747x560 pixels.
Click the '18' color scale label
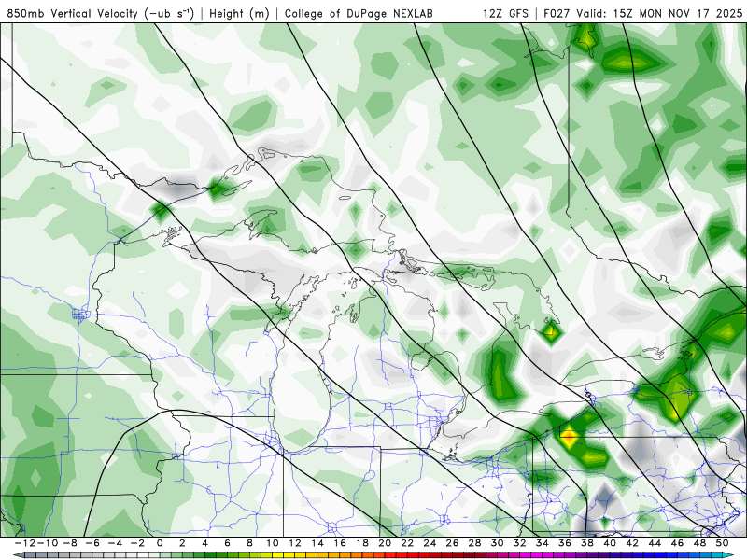click(x=362, y=543)
